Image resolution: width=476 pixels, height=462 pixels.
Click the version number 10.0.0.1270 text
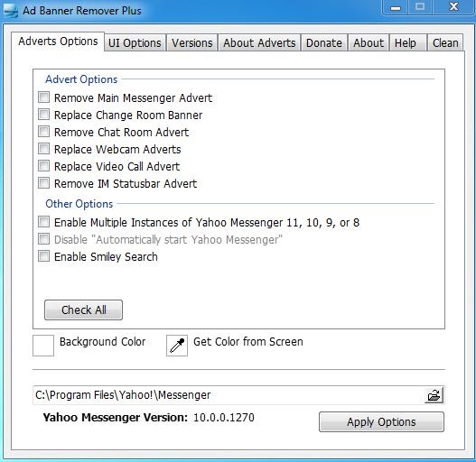tap(224, 418)
